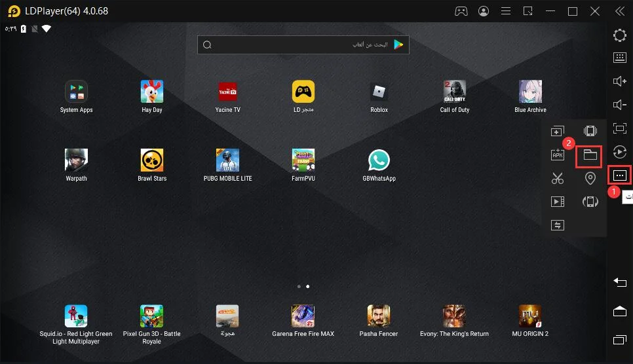Toggle fullscreen mode icon in sidebar
Viewport: 633px width, 364px height.
(x=620, y=128)
